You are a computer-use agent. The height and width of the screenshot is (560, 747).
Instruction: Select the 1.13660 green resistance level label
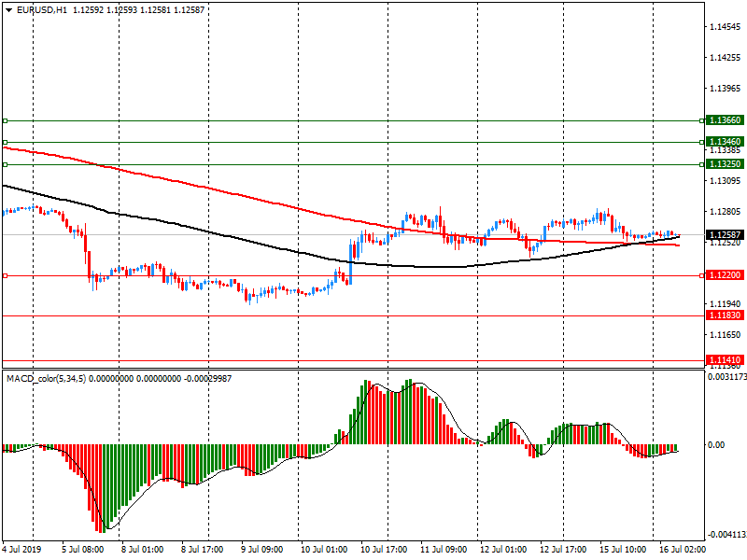tap(726, 120)
